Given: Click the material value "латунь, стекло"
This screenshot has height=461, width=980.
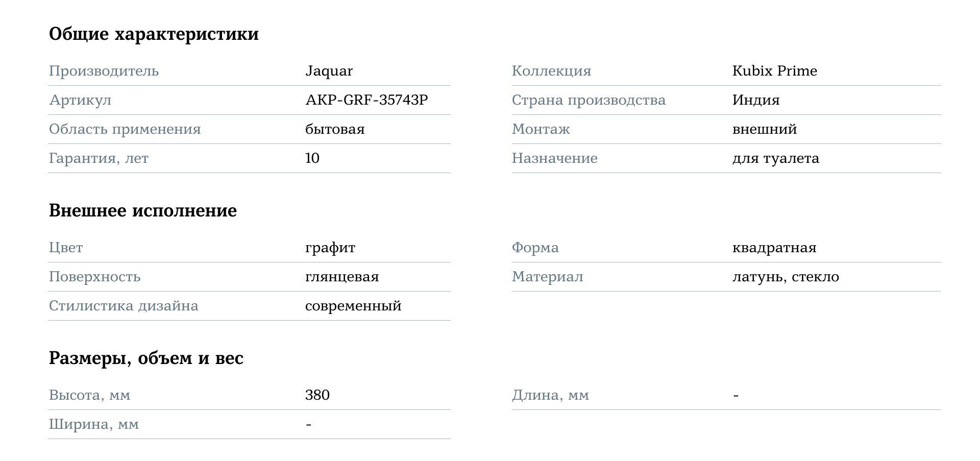Looking at the screenshot, I should tap(785, 277).
